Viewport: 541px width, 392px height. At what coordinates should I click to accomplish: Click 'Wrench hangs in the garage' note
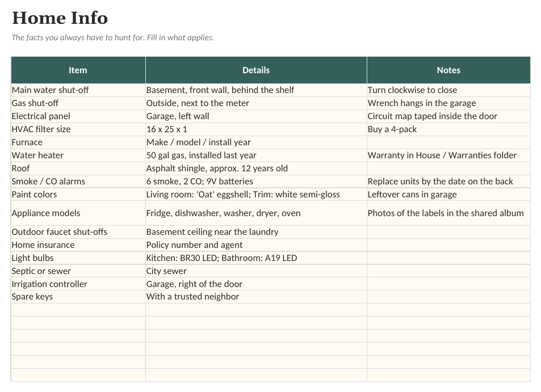(448, 103)
